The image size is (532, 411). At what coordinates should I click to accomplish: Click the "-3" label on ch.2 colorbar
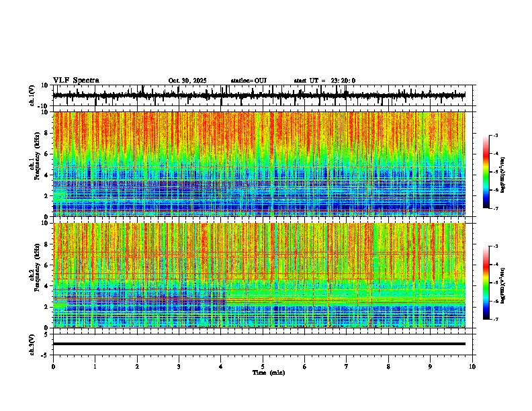click(495, 246)
